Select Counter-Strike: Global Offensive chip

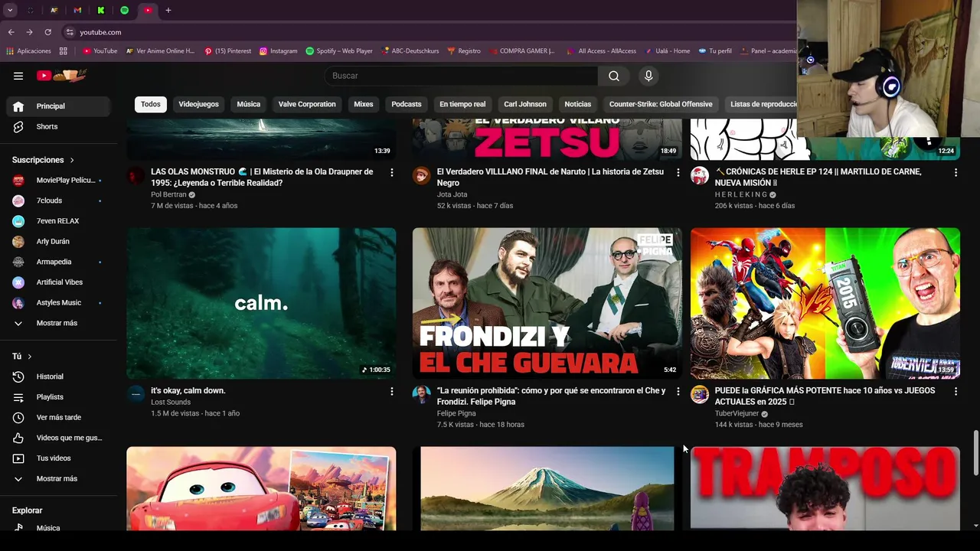(661, 104)
